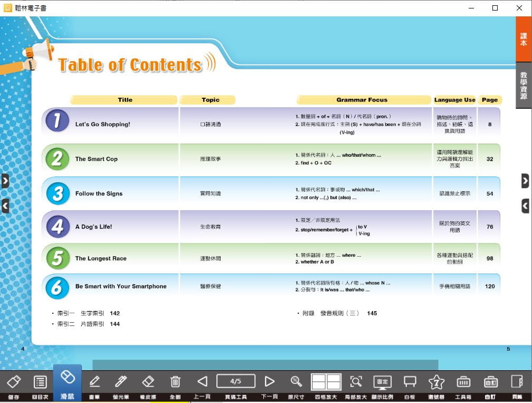532x403 pixels.
Task: Open the custom (自訂) tools menu
Action: click(491, 382)
